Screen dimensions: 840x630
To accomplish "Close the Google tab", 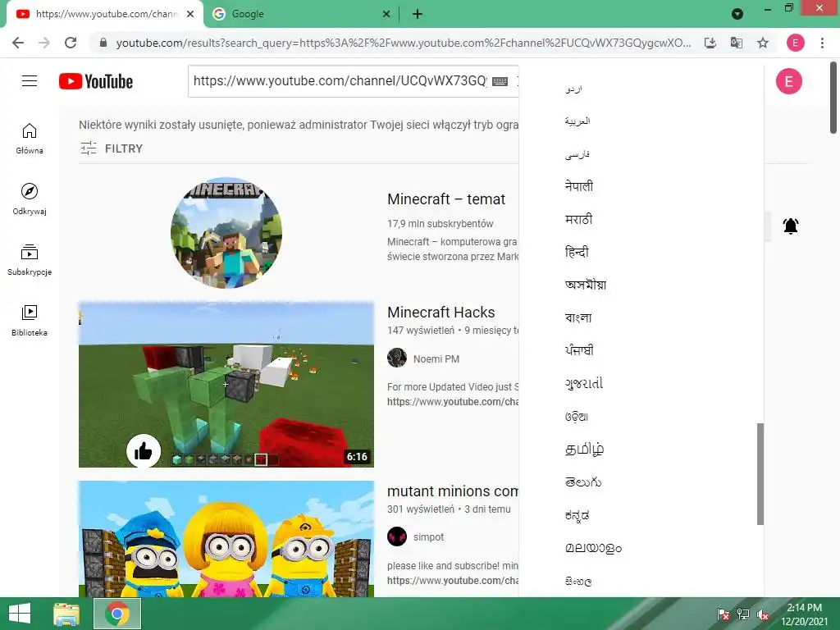I will [x=386, y=14].
